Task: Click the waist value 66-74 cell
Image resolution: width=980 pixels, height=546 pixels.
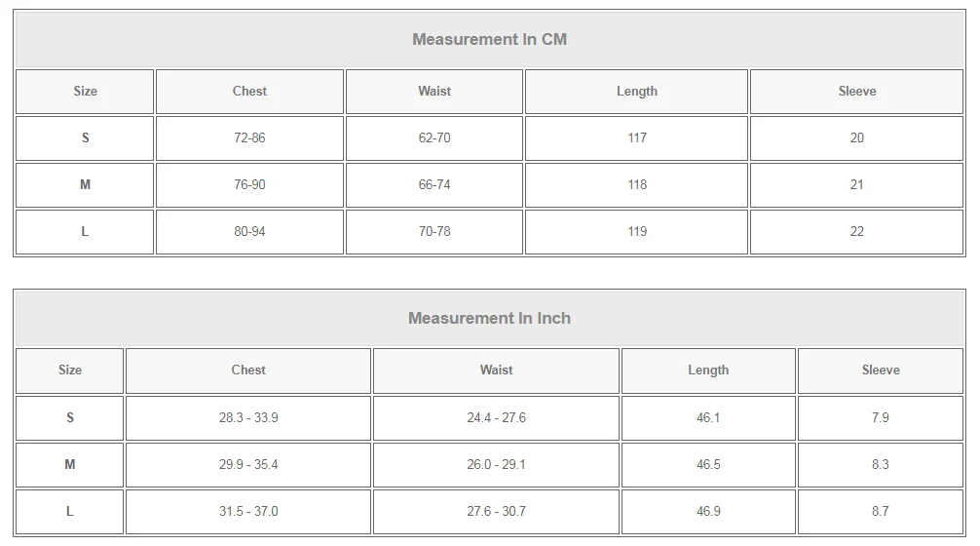Action: click(434, 185)
